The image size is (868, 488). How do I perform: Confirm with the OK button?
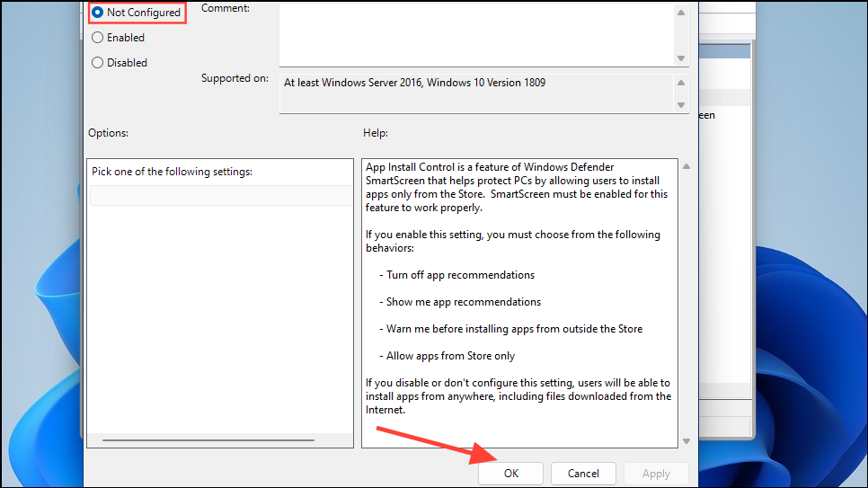pyautogui.click(x=511, y=474)
